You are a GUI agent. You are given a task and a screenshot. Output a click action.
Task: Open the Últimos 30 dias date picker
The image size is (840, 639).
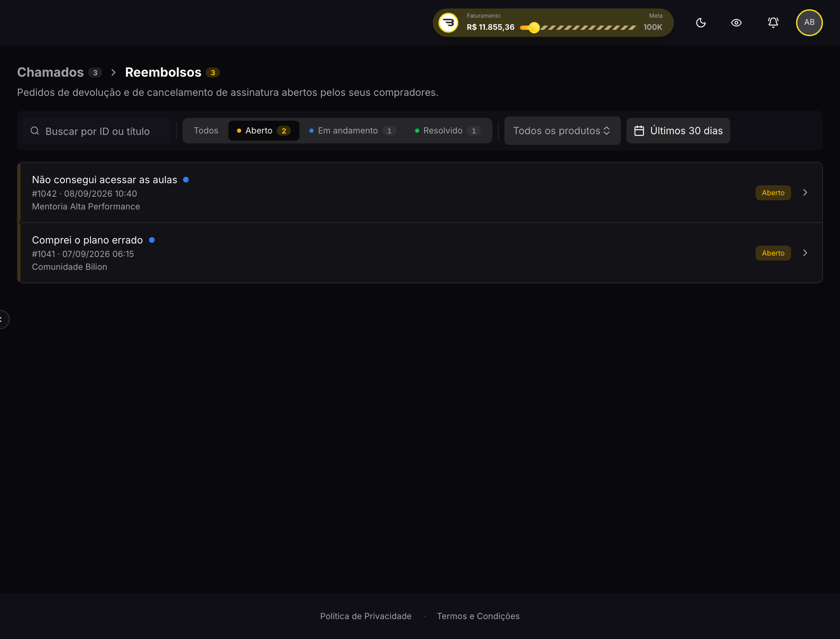[678, 131]
